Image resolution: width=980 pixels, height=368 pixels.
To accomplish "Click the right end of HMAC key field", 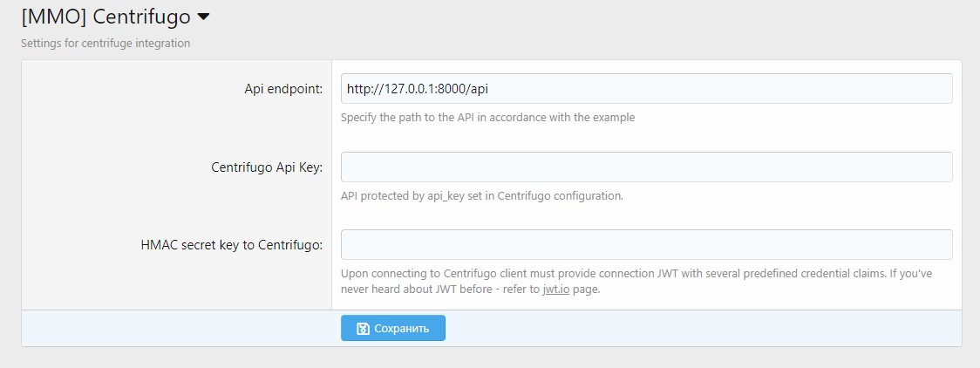I will 942,244.
